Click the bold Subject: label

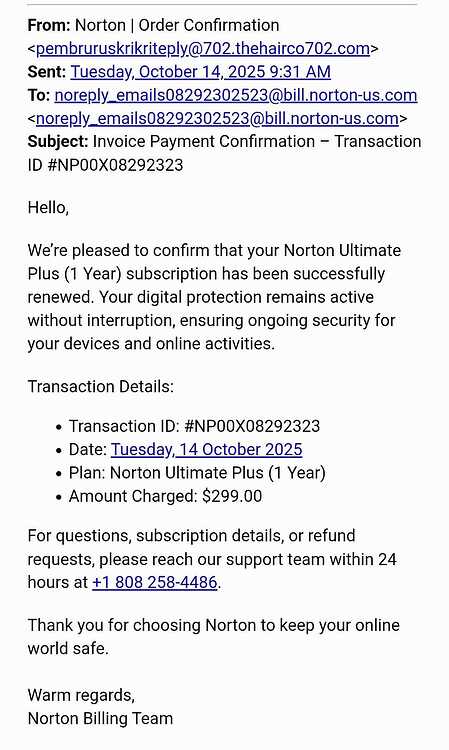[58, 142]
